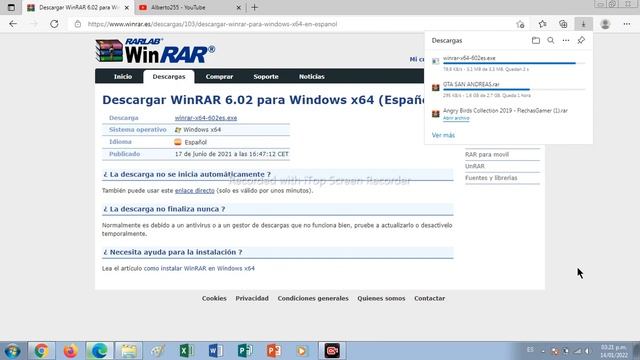This screenshot has height=360, width=640.
Task: Open the Collections icon in toolbar
Action: pos(563,24)
